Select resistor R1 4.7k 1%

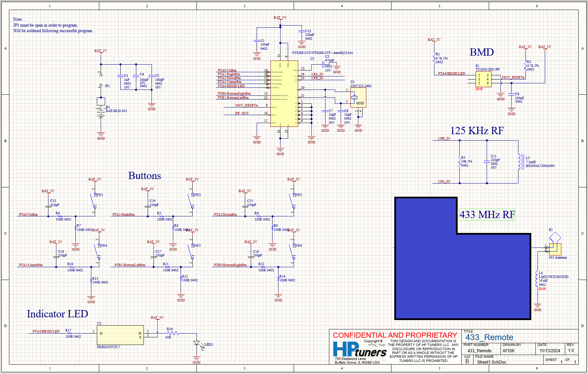tap(434, 58)
